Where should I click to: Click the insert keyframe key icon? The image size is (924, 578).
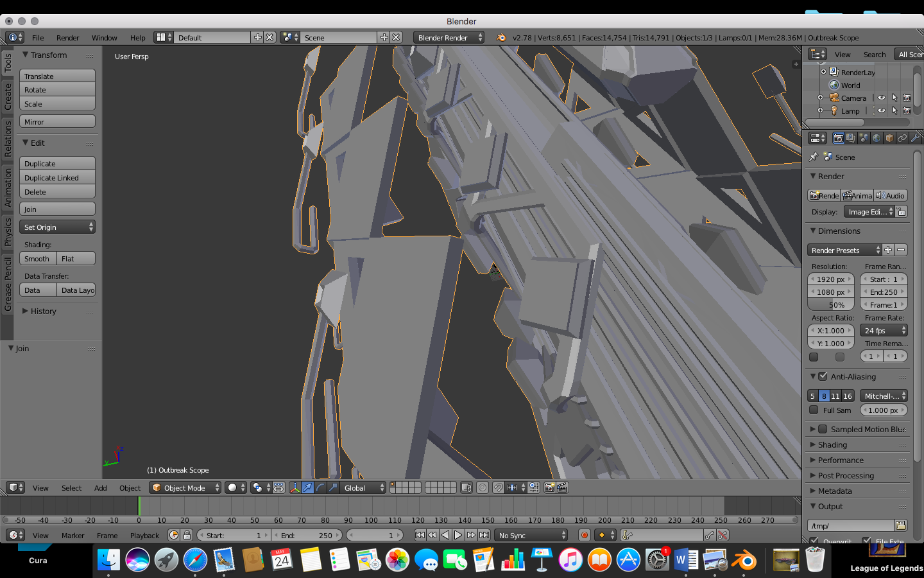pos(710,535)
